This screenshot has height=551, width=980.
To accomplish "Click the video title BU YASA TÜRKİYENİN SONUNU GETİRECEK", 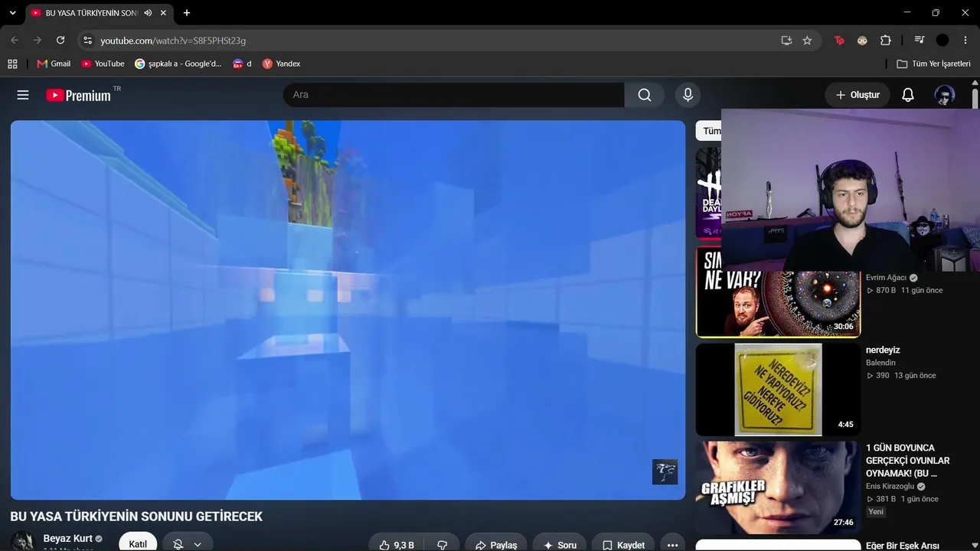I will click(136, 517).
